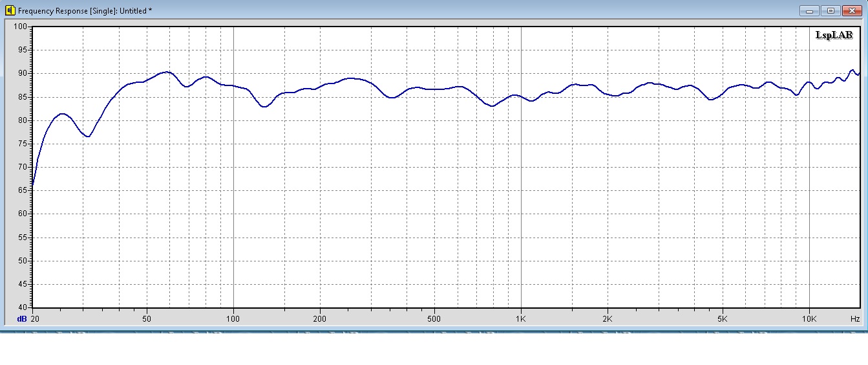
Task: Click the 20 label on the frequency axis
Action: 35,319
